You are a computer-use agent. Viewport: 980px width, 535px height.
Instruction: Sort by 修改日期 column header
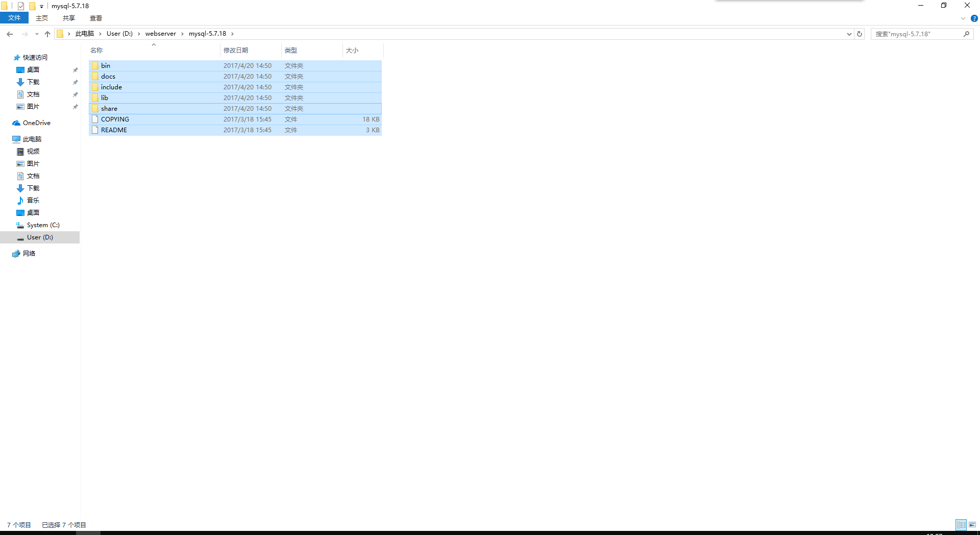point(236,51)
